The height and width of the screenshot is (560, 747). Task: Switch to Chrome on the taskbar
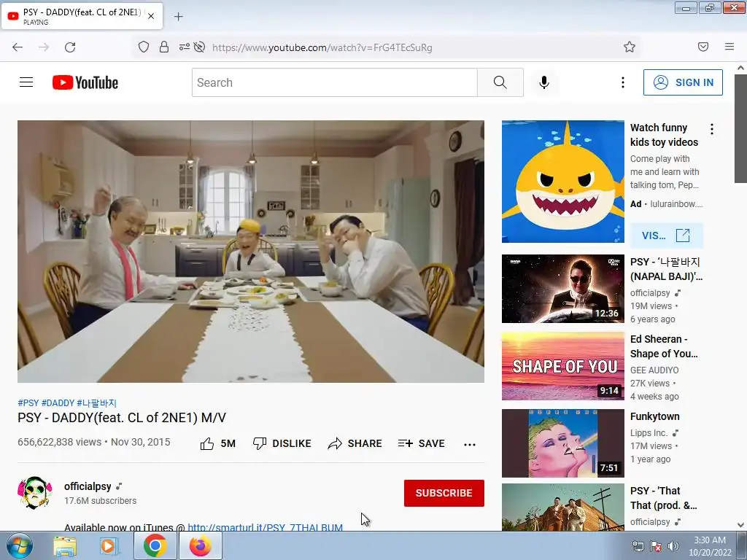coord(155,545)
